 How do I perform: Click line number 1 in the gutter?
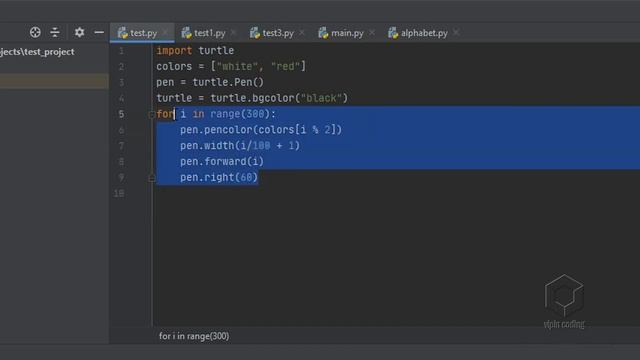(x=121, y=51)
